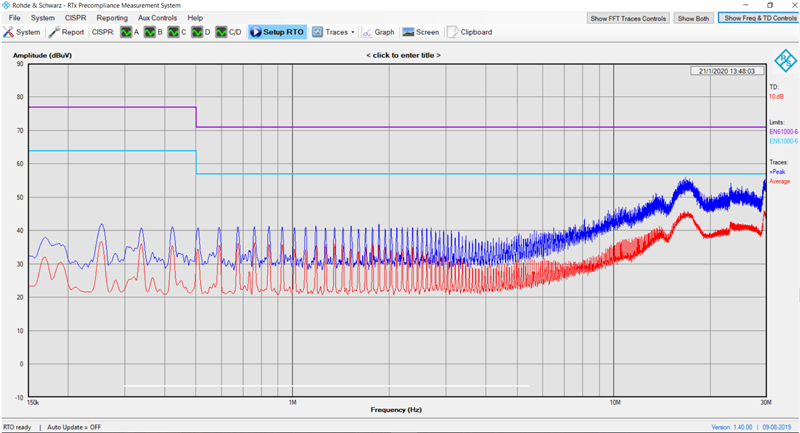The width and height of the screenshot is (800, 433).
Task: Open the Graph toolbar option
Action: click(x=378, y=32)
